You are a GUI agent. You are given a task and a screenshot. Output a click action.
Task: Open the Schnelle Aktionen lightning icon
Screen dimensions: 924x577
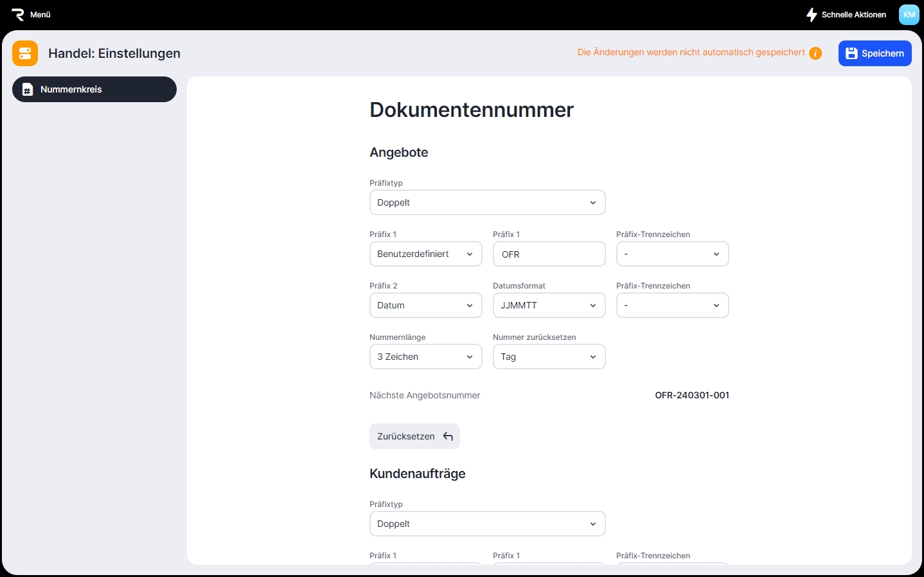(x=812, y=14)
